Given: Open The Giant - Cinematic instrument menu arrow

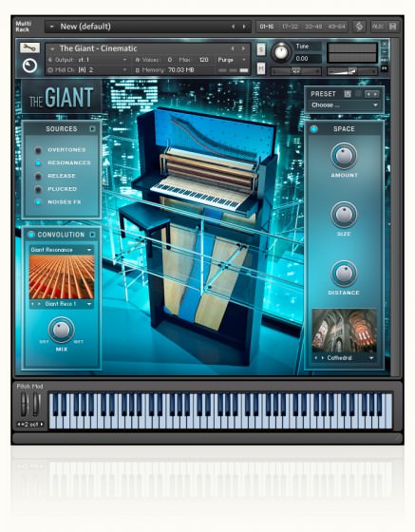Looking at the screenshot, I should [x=52, y=48].
